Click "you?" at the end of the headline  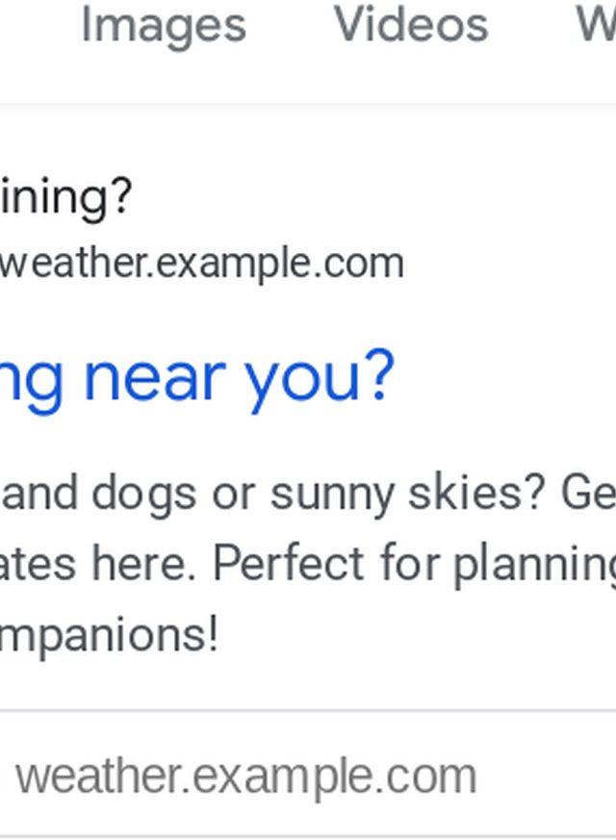pyautogui.click(x=320, y=377)
